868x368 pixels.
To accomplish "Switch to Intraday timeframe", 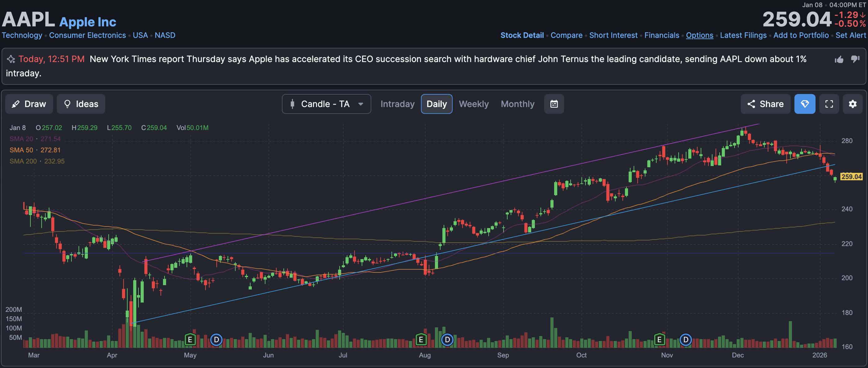I will [x=397, y=104].
